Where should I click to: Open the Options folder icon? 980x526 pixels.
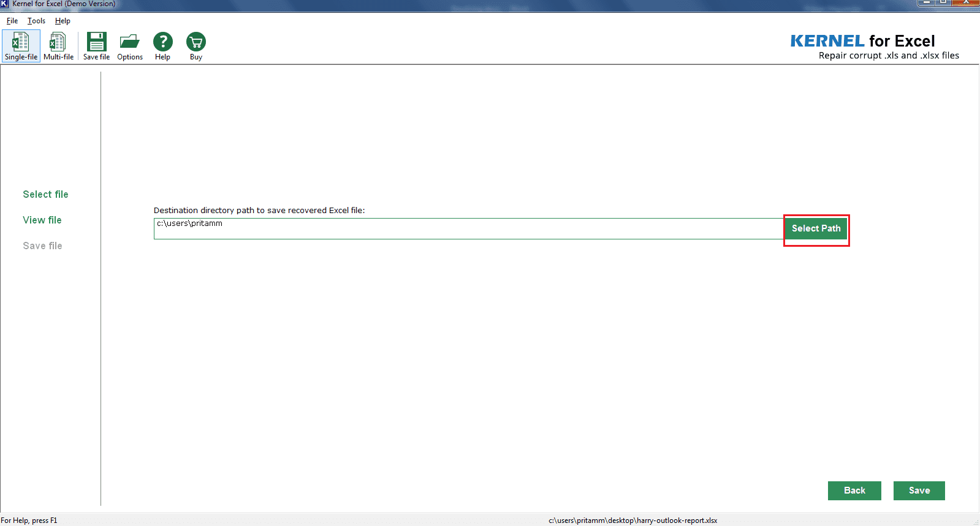click(130, 46)
